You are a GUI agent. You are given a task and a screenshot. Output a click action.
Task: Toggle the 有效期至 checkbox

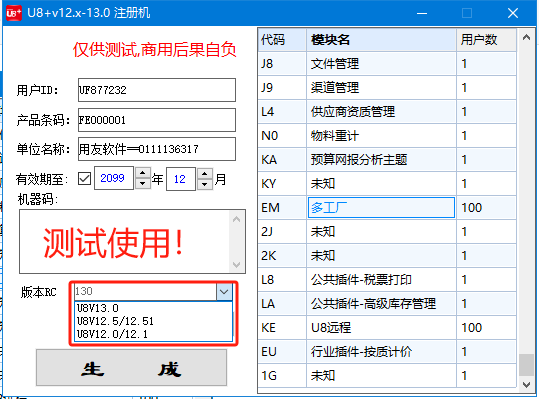coord(84,179)
